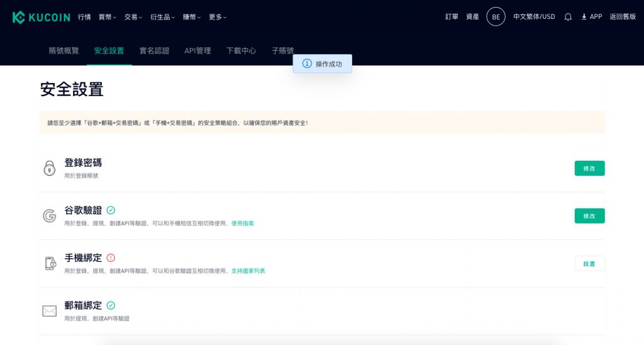Image resolution: width=644 pixels, height=345 pixels.
Task: Switch to the 賬號概覽 tab
Action: pyautogui.click(x=64, y=51)
